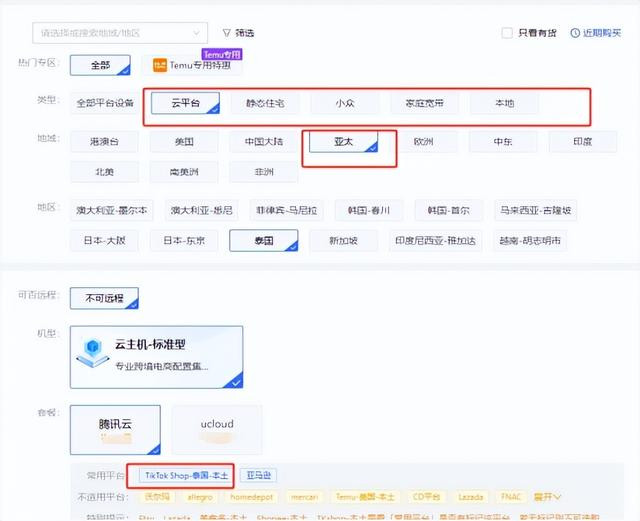
Task: Select 全部 in 热门专区
Action: [x=100, y=65]
